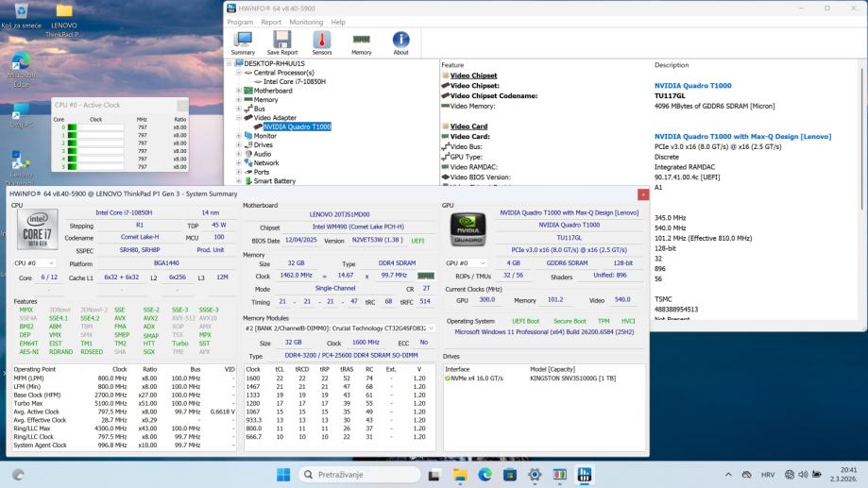868x488 pixels.
Task: Open the Windows Start button
Action: (x=283, y=474)
